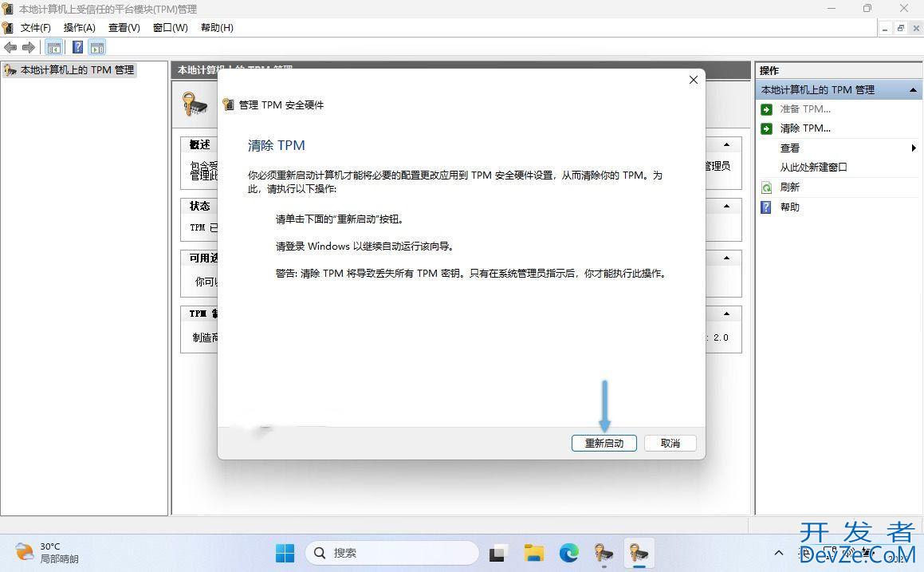
Task: Collapse the 概述 section arrow
Action: point(726,144)
